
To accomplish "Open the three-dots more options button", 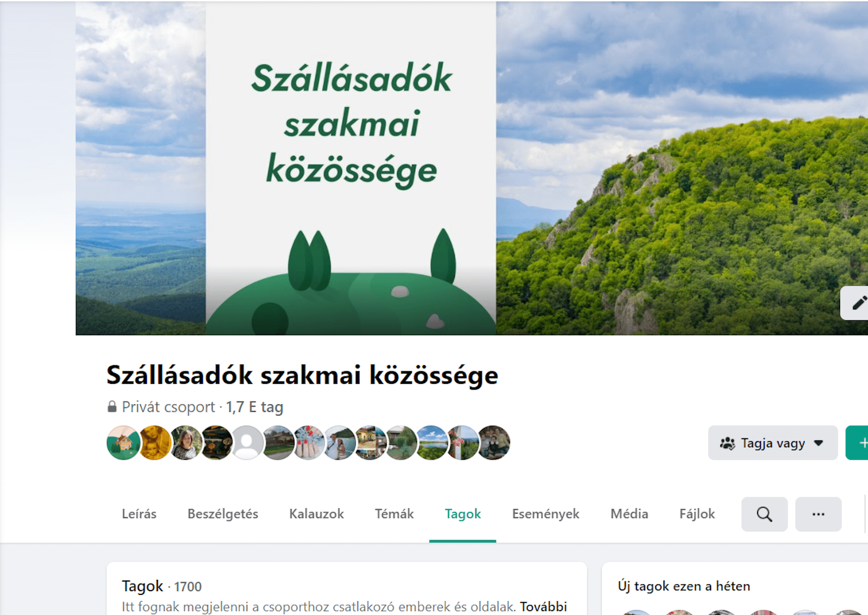I will 818,514.
